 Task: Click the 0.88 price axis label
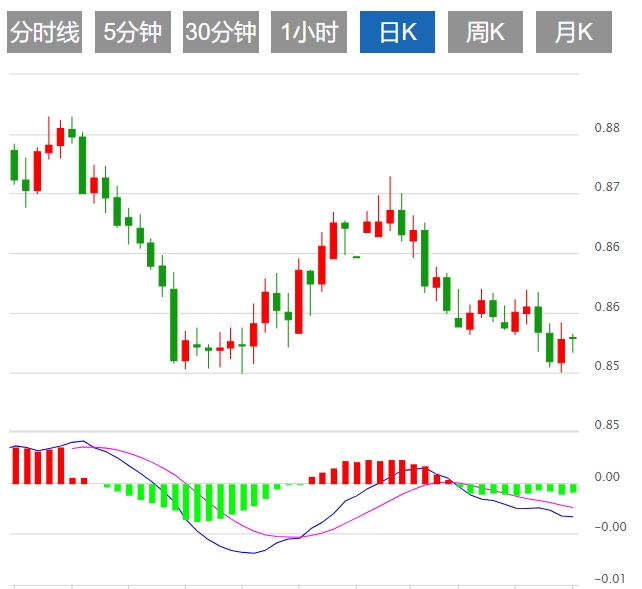[607, 128]
